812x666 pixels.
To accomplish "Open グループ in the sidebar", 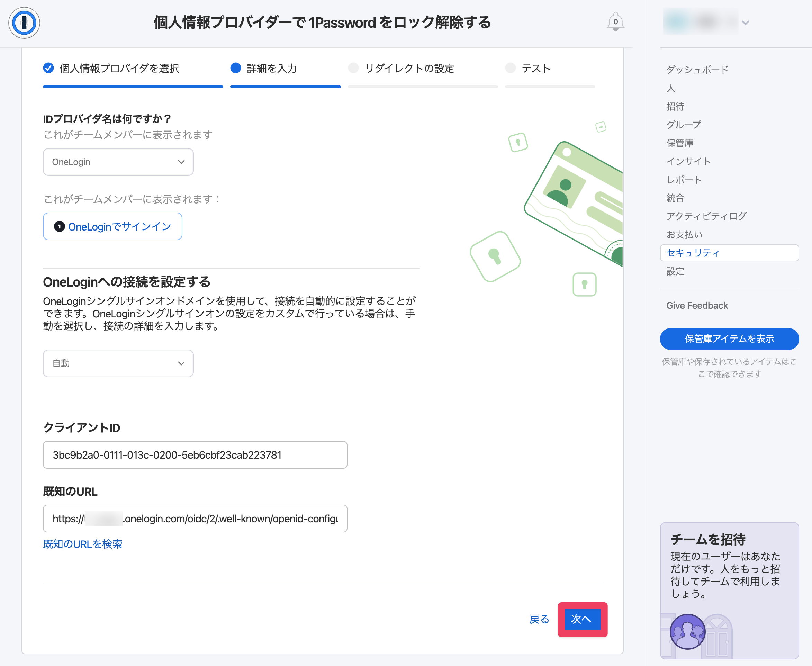I will pyautogui.click(x=684, y=125).
